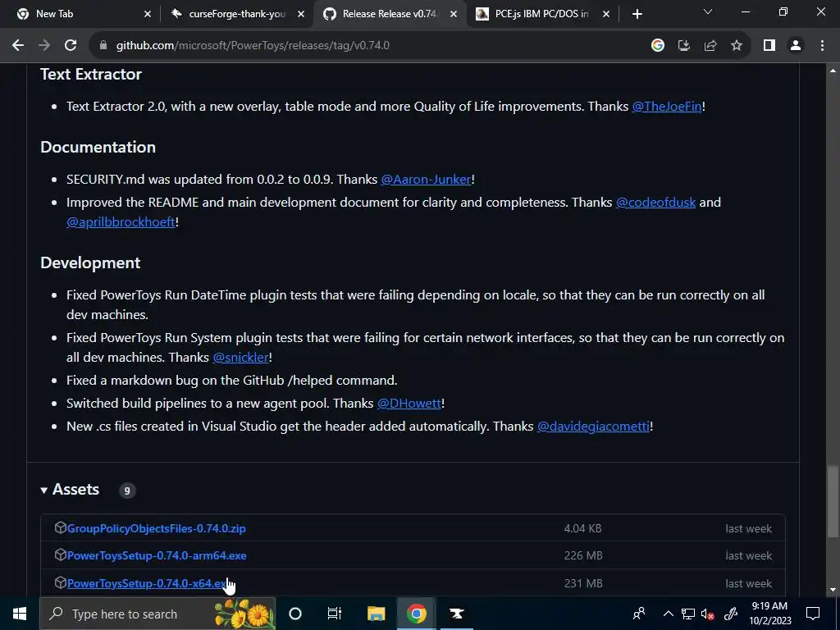840x630 pixels.
Task: Click the size 231 MB
Action: click(x=583, y=583)
